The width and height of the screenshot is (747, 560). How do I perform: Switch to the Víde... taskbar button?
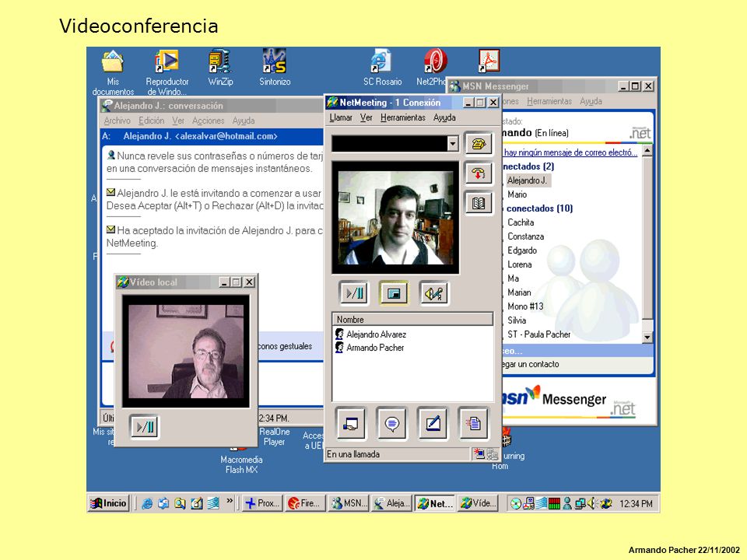[x=478, y=503]
